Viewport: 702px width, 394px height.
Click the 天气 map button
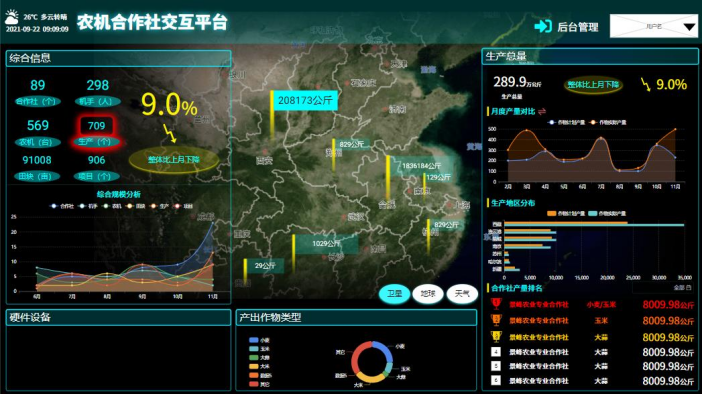click(x=462, y=294)
